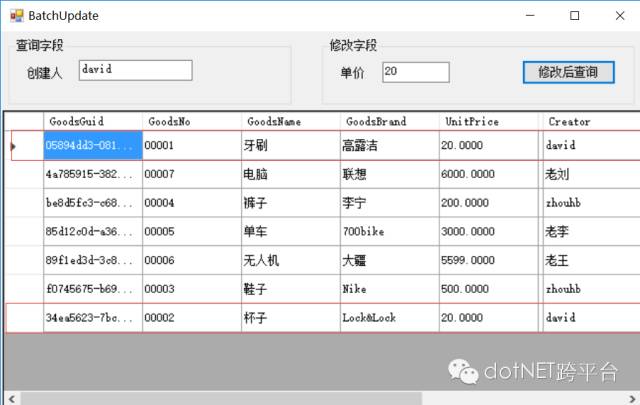Image resolution: width=640 pixels, height=405 pixels.
Task: Sort by the Creator column header
Action: tap(591, 121)
